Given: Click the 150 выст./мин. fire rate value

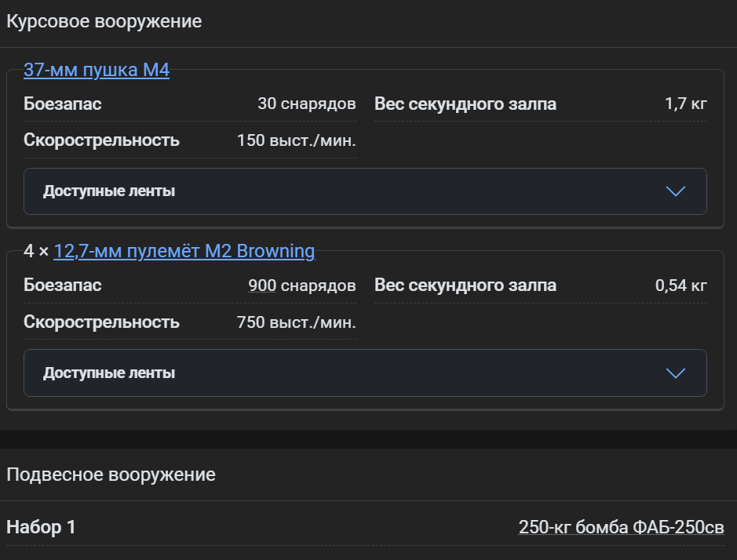Looking at the screenshot, I should point(296,140).
